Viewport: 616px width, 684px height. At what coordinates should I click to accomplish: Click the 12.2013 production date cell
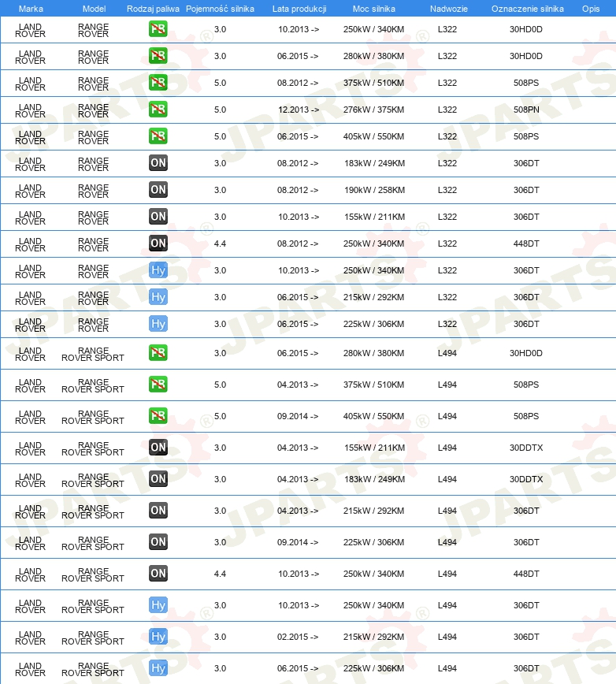(x=299, y=110)
